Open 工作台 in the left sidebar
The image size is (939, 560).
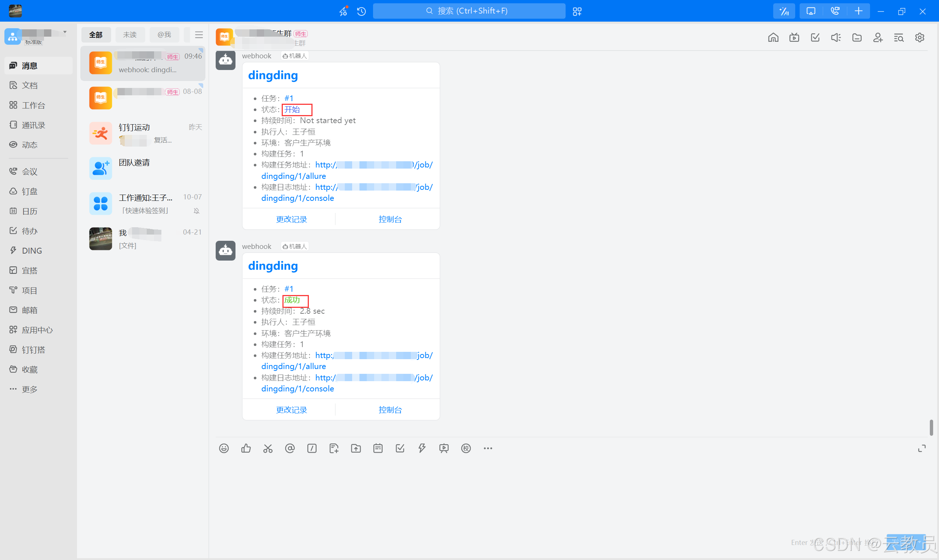coord(39,105)
